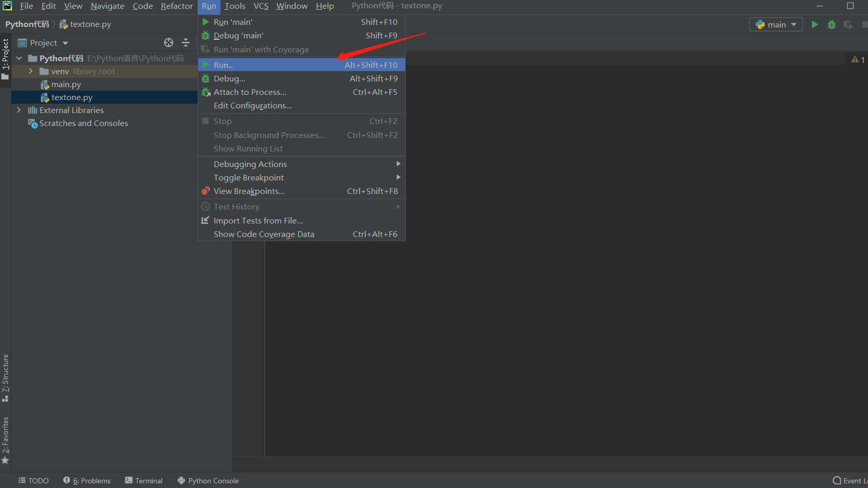Select Import Tests from File...
Viewport: 868px width, 488px height.
pyautogui.click(x=301, y=220)
